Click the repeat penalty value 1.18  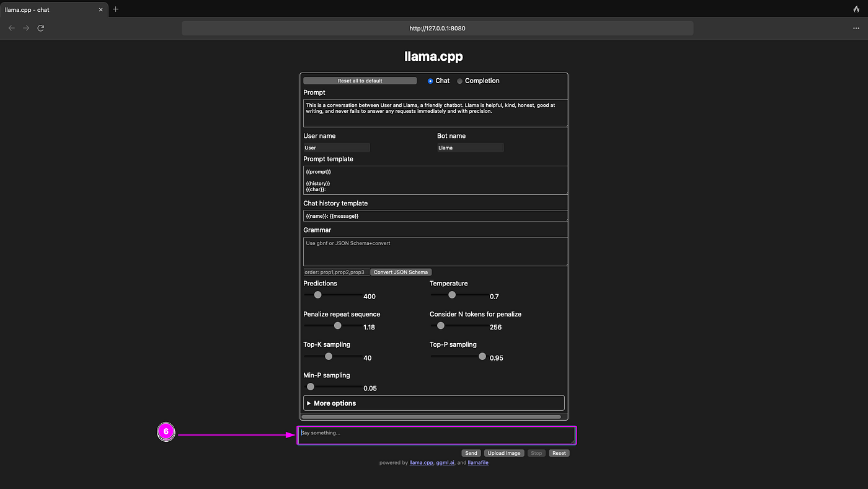tap(369, 327)
